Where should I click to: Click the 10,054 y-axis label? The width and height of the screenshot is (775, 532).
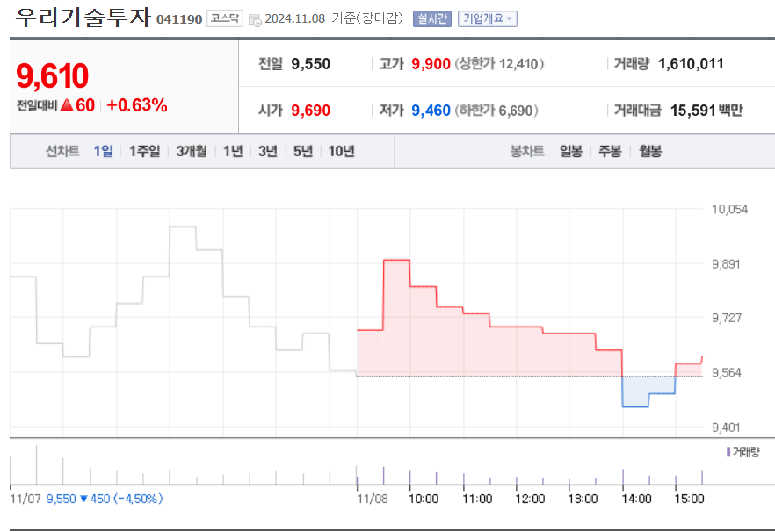click(729, 210)
